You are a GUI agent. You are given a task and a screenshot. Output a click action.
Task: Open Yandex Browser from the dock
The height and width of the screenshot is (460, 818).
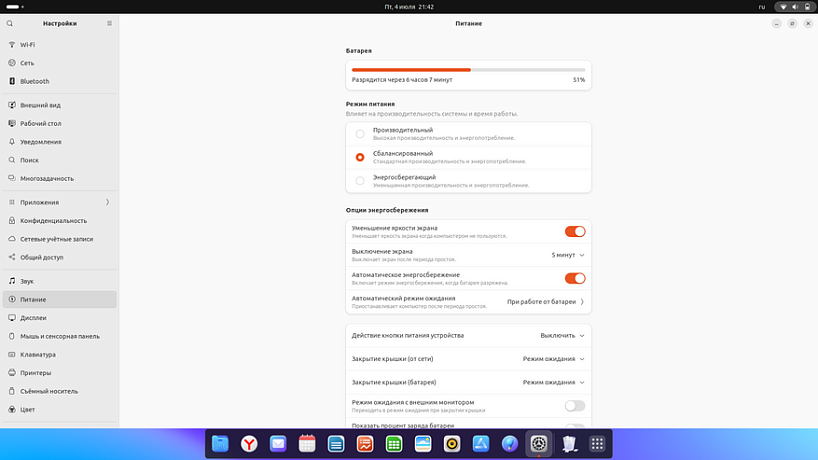248,443
